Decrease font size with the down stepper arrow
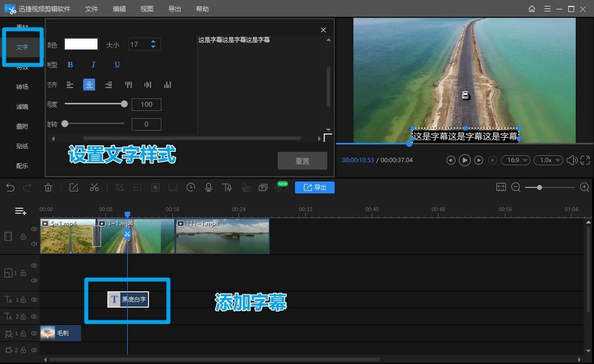The width and height of the screenshot is (594, 364). (153, 47)
